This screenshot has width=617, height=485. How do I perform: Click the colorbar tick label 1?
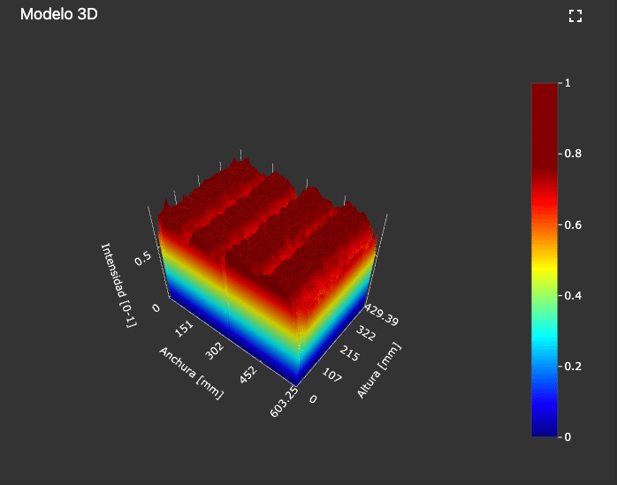point(568,83)
